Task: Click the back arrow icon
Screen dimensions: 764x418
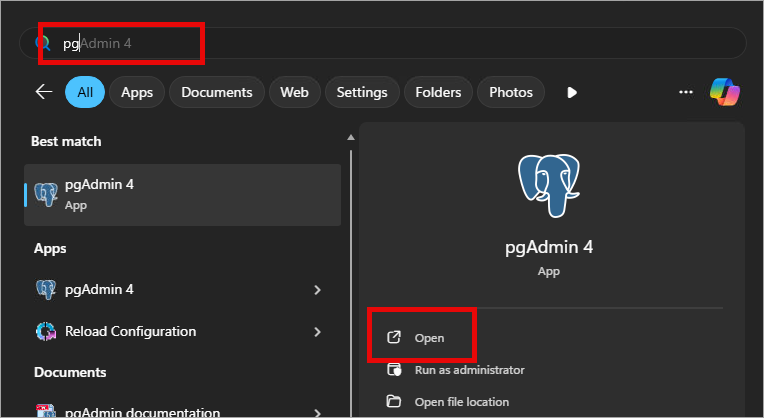Action: click(x=43, y=92)
